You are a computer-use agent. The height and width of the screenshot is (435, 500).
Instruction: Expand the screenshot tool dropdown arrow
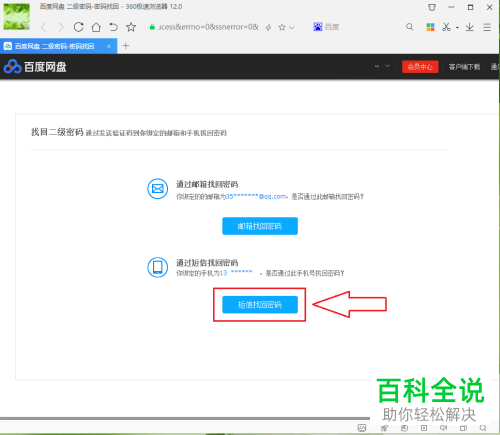457,28
